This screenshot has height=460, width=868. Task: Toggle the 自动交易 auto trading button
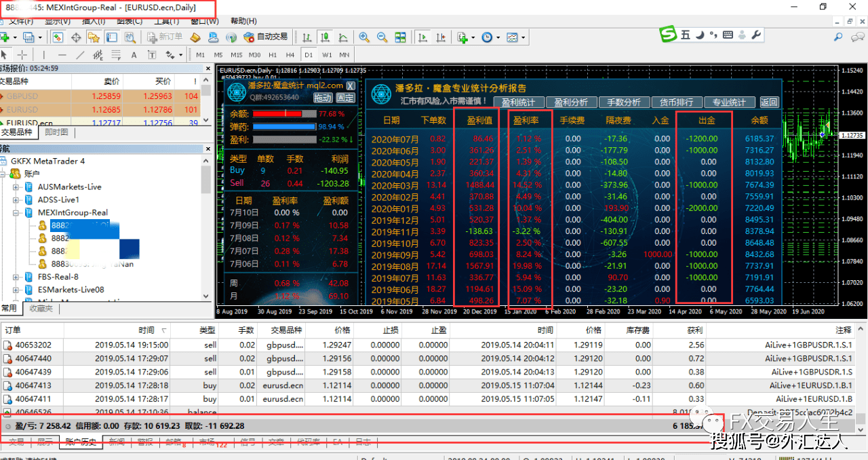click(265, 37)
